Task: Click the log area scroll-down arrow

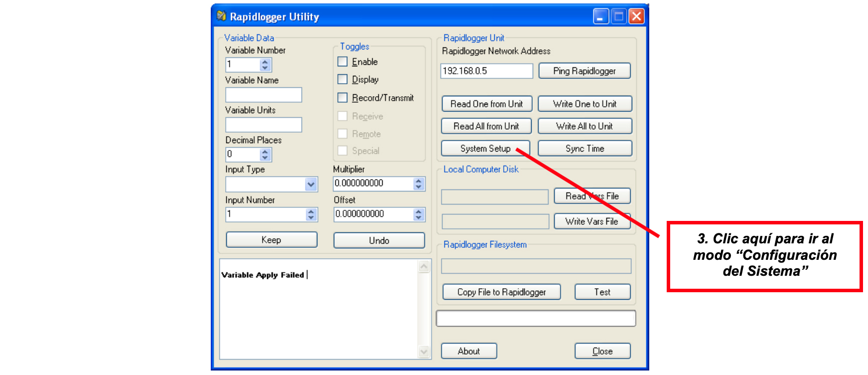Action: pyautogui.click(x=424, y=352)
